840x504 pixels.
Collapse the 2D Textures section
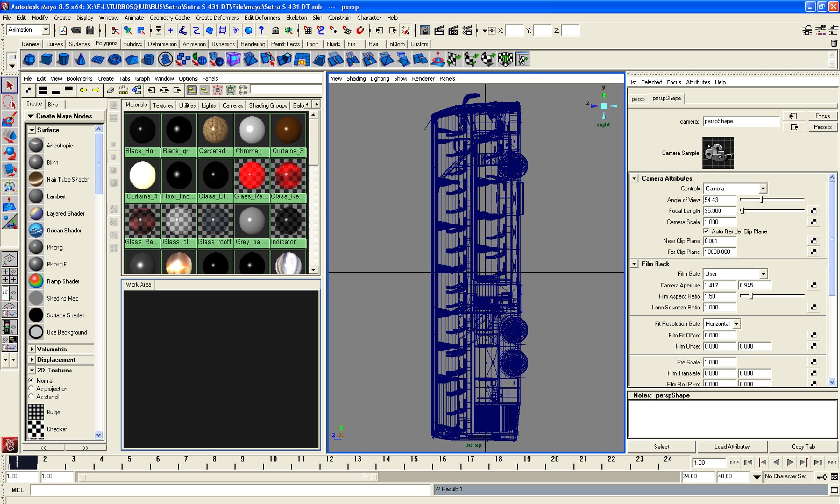tap(32, 370)
